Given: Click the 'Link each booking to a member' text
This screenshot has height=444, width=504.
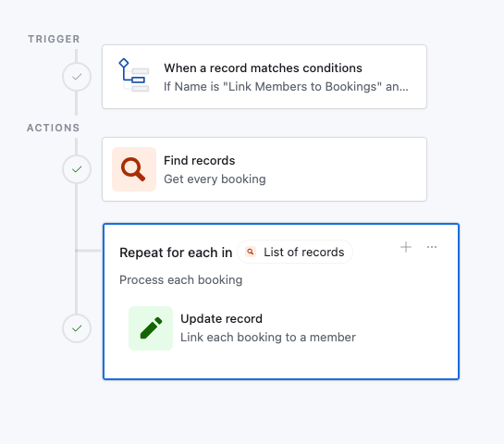Looking at the screenshot, I should [x=268, y=338].
